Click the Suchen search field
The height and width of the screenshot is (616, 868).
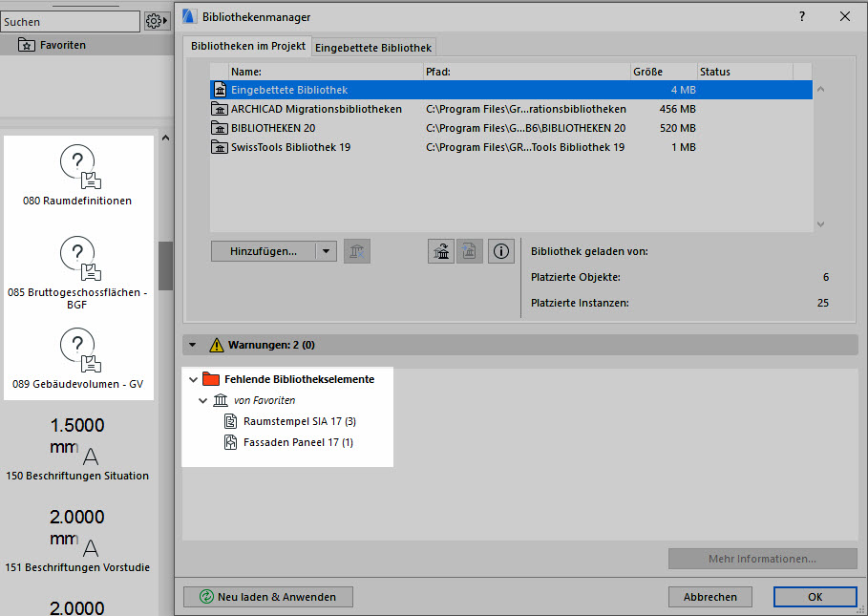[x=71, y=22]
